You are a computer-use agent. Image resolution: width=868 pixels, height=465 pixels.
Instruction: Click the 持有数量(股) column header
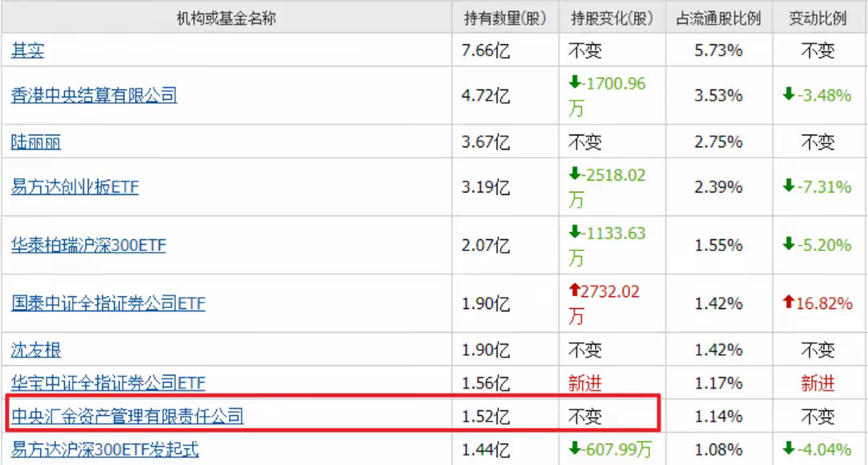506,19
